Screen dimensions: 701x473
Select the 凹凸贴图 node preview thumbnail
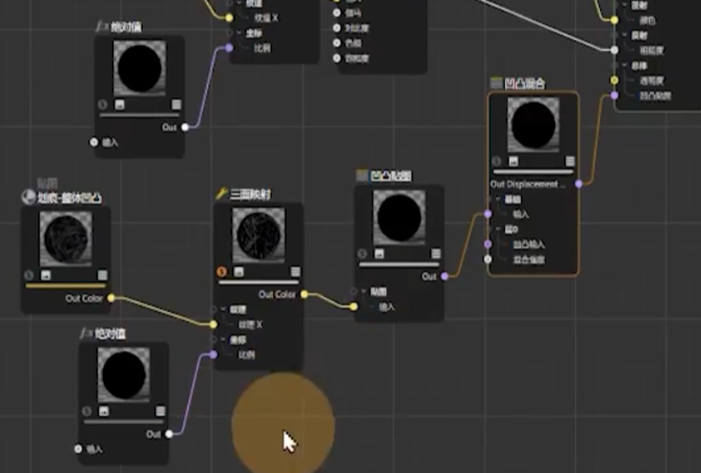point(399,217)
